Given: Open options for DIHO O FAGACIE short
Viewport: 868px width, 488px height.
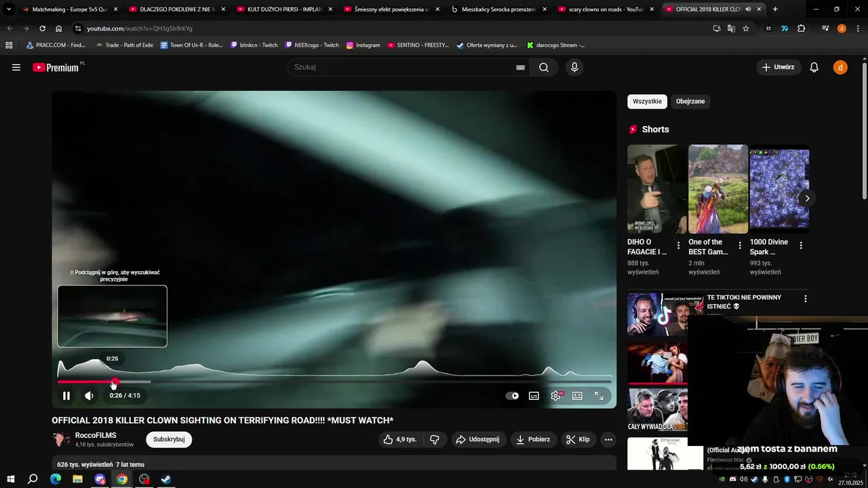Looking at the screenshot, I should (x=678, y=245).
